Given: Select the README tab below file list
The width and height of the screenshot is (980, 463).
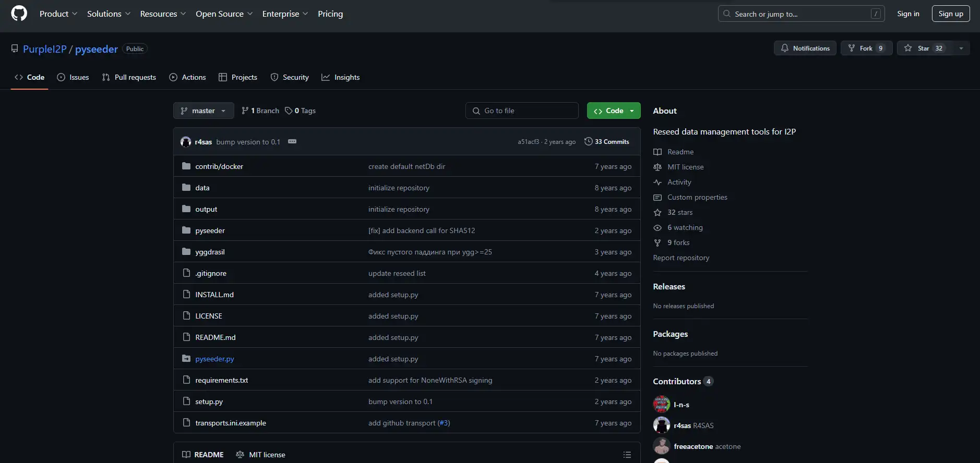Looking at the screenshot, I should coord(203,455).
